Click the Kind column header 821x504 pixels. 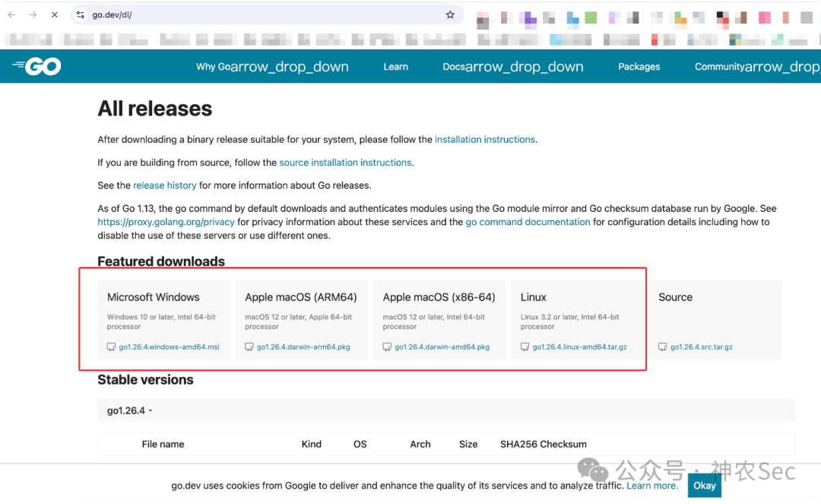[312, 445]
